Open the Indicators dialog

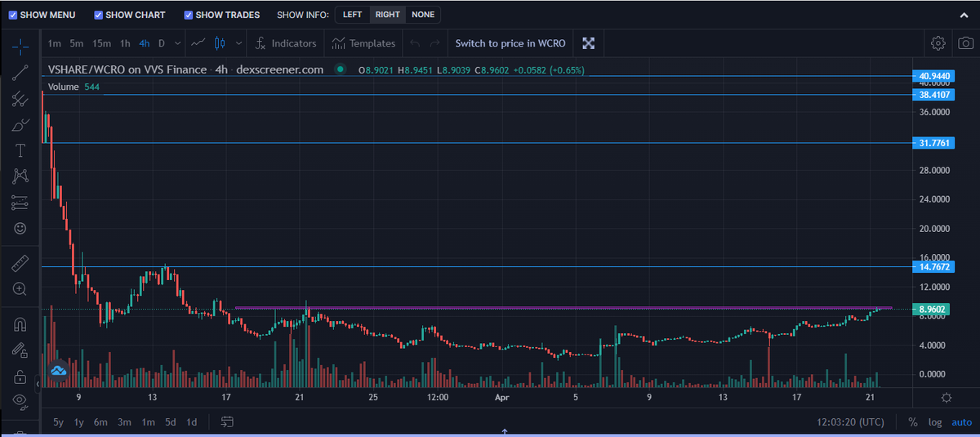tap(285, 43)
